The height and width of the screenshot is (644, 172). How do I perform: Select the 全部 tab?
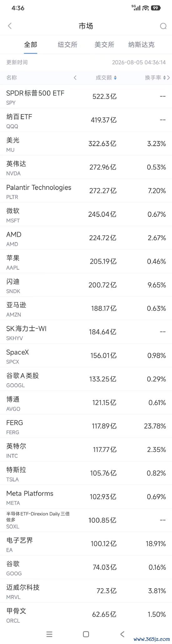tap(31, 45)
